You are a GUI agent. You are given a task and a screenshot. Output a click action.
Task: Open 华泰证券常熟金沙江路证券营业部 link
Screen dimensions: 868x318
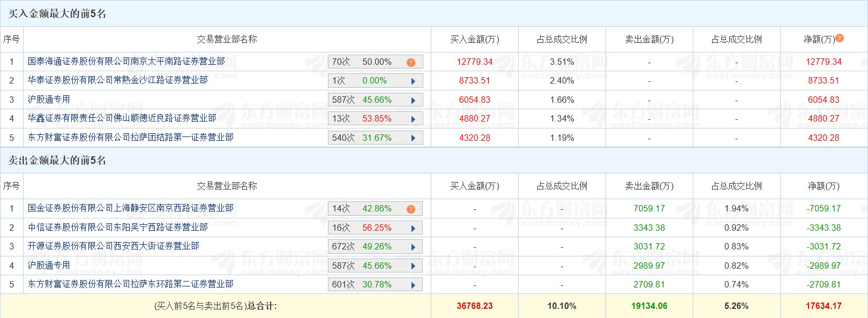(x=118, y=80)
